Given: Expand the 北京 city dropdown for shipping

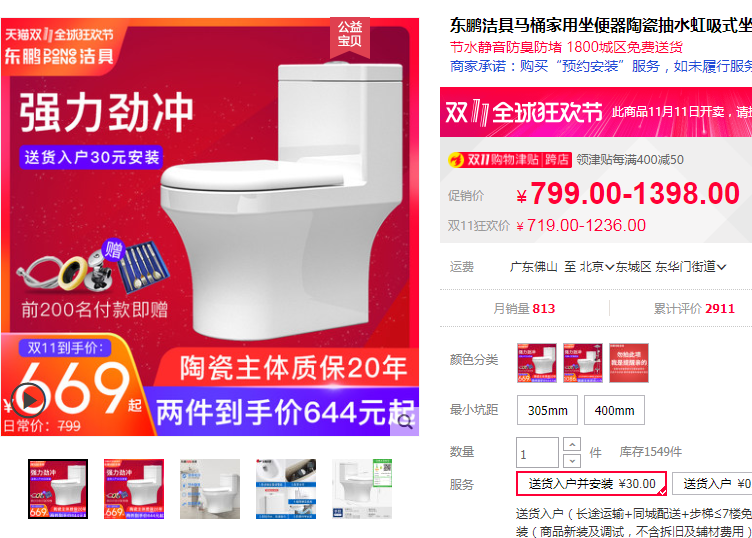Looking at the screenshot, I should pos(597,267).
